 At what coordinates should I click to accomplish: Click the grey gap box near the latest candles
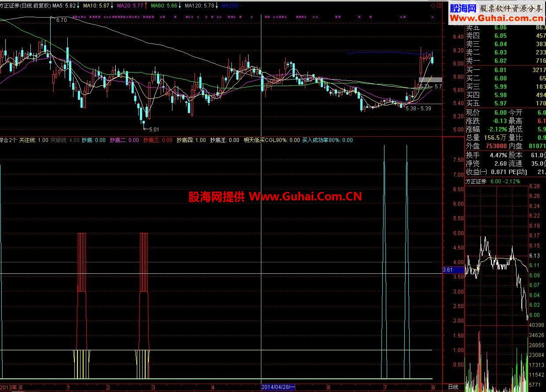430,80
